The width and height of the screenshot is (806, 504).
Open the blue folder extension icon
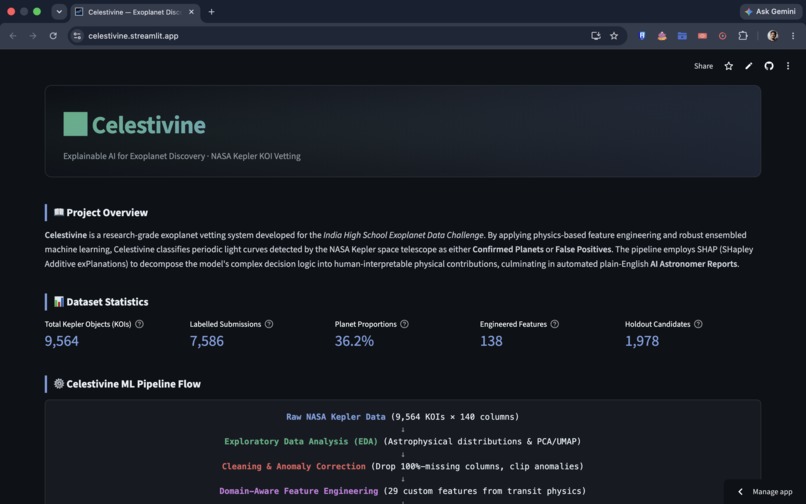tap(682, 36)
